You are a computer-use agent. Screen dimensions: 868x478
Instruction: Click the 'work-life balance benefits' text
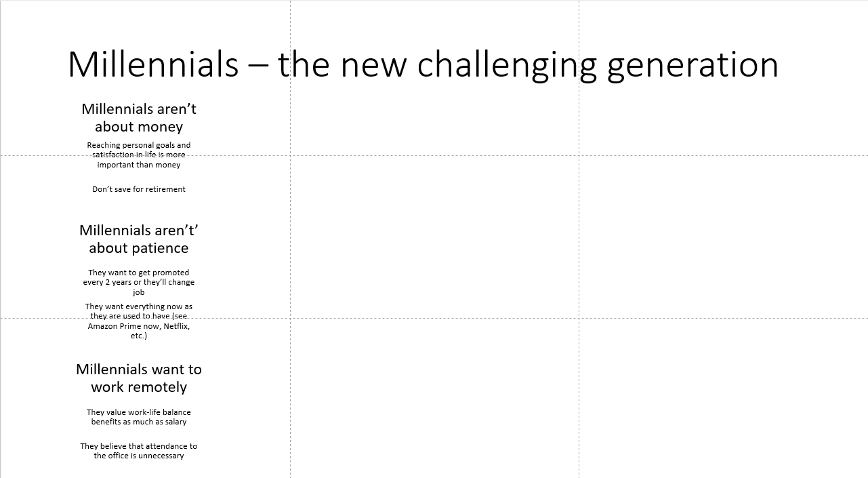click(x=139, y=416)
